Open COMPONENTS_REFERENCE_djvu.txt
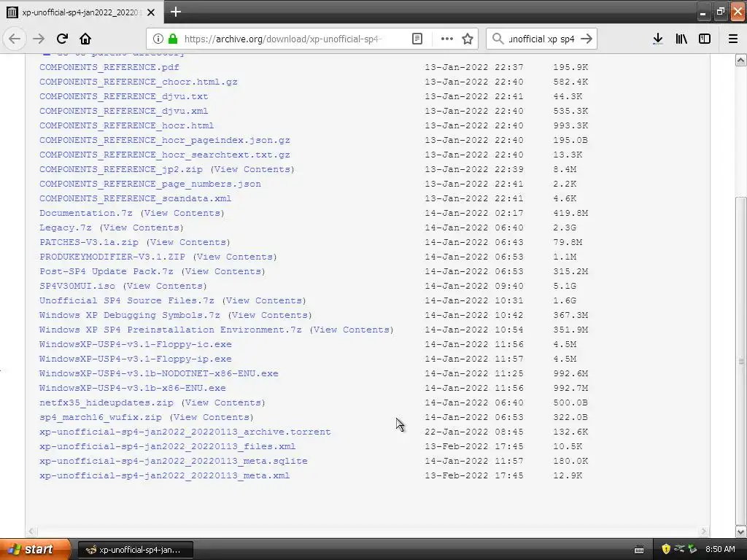Viewport: 747px width, 560px height. [124, 96]
